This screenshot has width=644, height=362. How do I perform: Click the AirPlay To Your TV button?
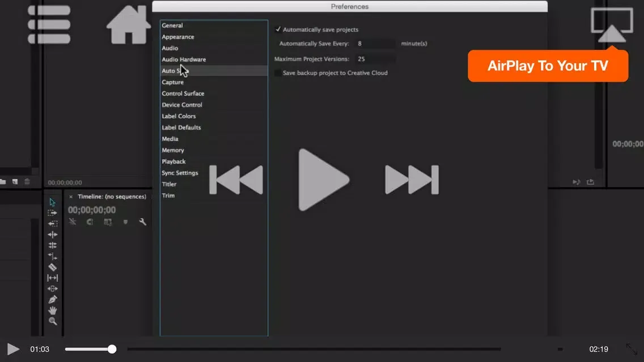coord(548,66)
